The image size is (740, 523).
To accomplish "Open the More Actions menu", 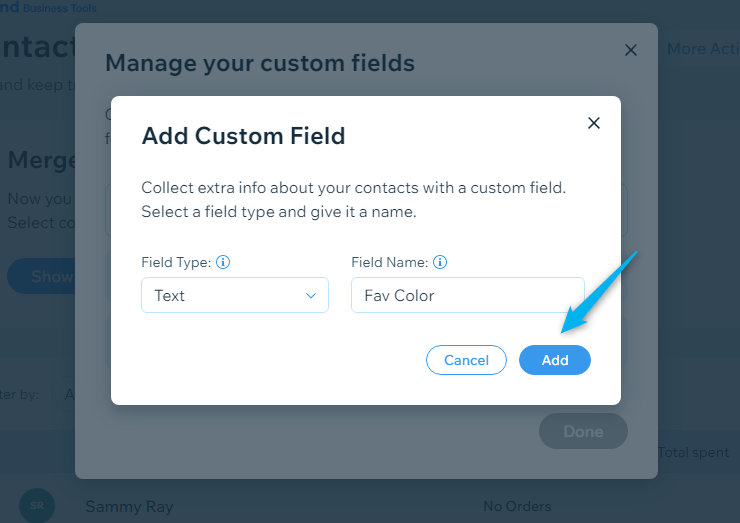I will [703, 49].
